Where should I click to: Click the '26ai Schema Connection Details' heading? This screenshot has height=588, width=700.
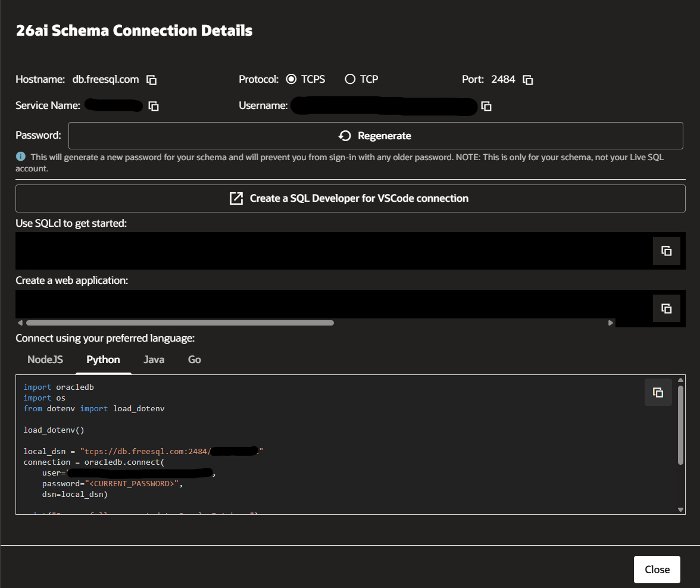click(x=134, y=30)
